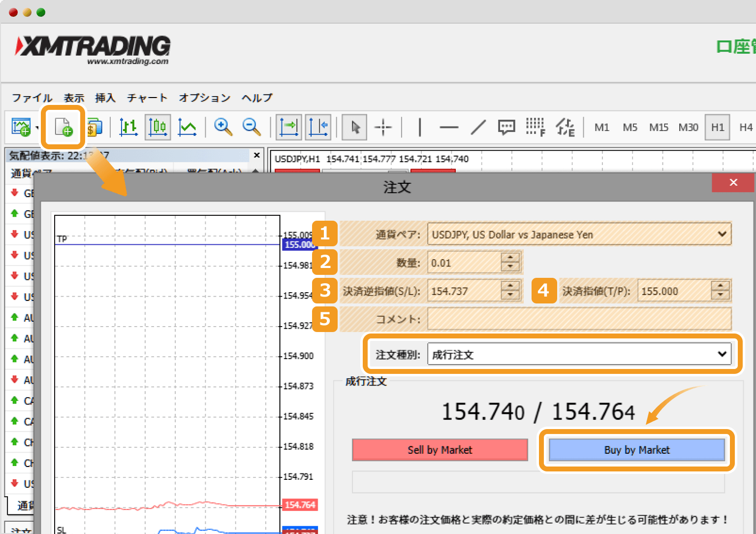756x534 pixels.
Task: Click the 数量 volume input field
Action: 464,263
